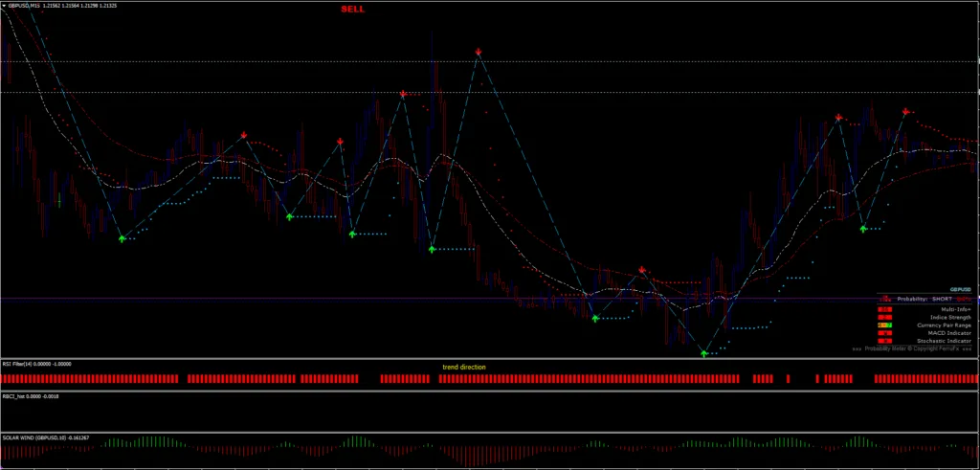This screenshot has width=980, height=470.
Task: Select the Stochastic Indicator label
Action: click(x=945, y=341)
